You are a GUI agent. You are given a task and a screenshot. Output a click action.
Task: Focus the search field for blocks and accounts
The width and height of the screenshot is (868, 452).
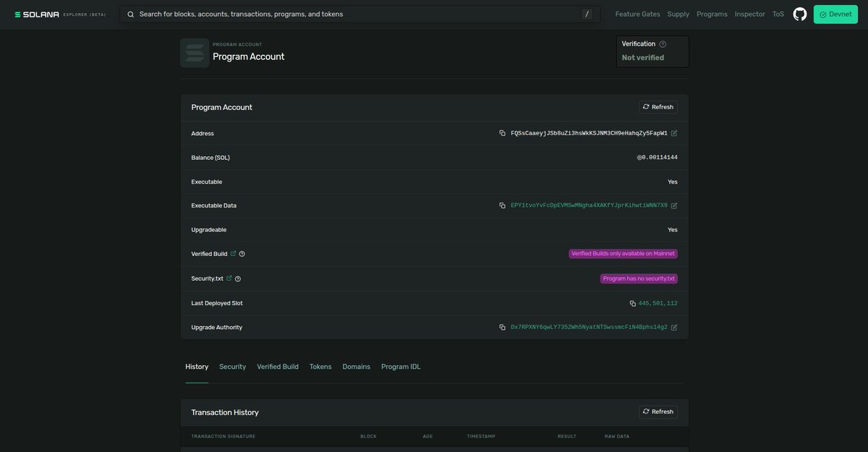(358, 14)
